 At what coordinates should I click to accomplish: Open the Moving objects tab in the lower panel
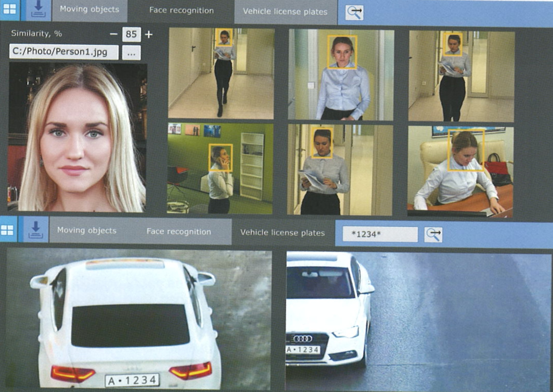pyautogui.click(x=87, y=230)
